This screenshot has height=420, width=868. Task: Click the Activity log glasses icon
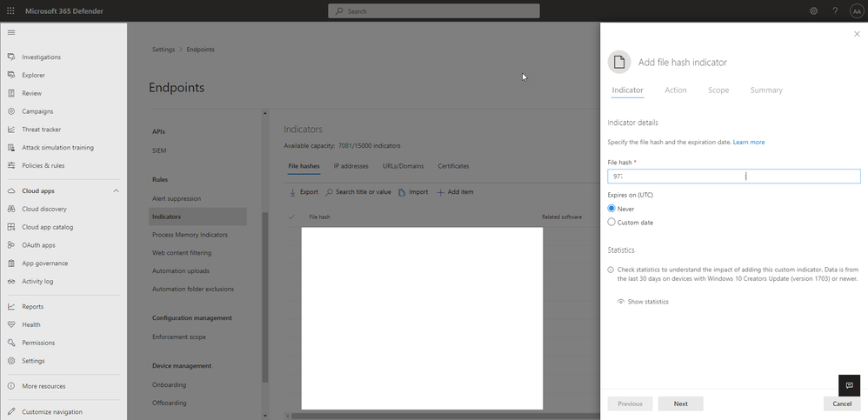11,281
